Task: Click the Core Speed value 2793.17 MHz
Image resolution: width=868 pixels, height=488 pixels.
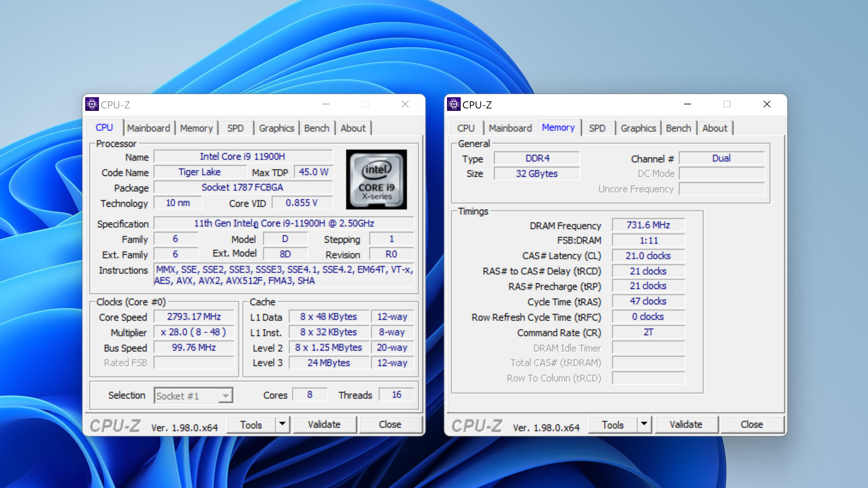Action: tap(194, 317)
